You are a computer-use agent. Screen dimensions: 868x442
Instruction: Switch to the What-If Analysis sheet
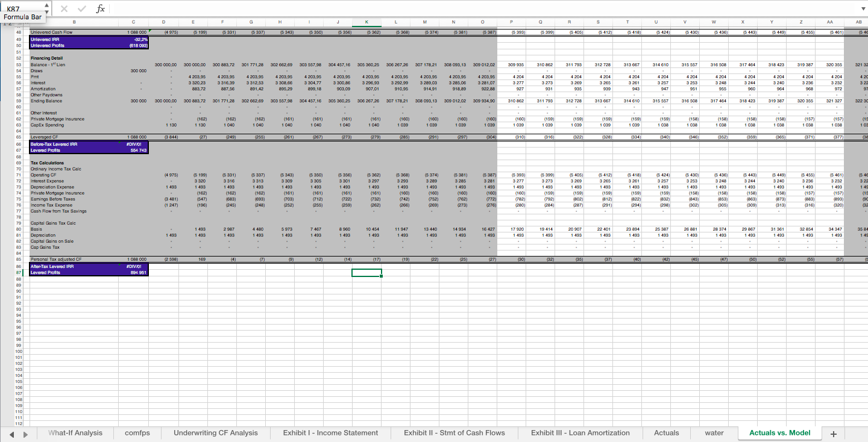75,432
